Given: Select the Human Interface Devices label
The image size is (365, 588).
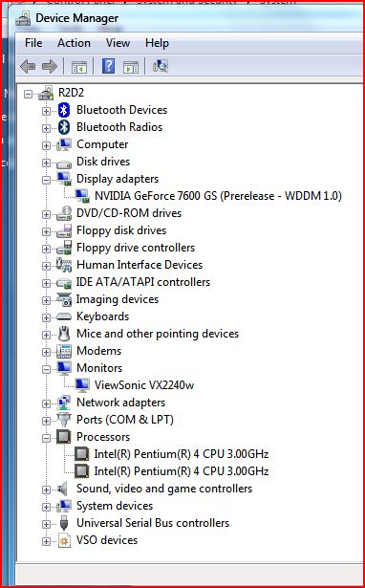Looking at the screenshot, I should 140,265.
